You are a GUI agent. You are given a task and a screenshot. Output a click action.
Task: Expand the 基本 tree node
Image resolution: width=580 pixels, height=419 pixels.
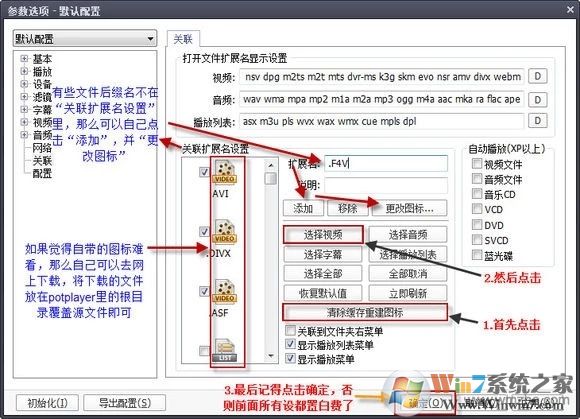24,58
